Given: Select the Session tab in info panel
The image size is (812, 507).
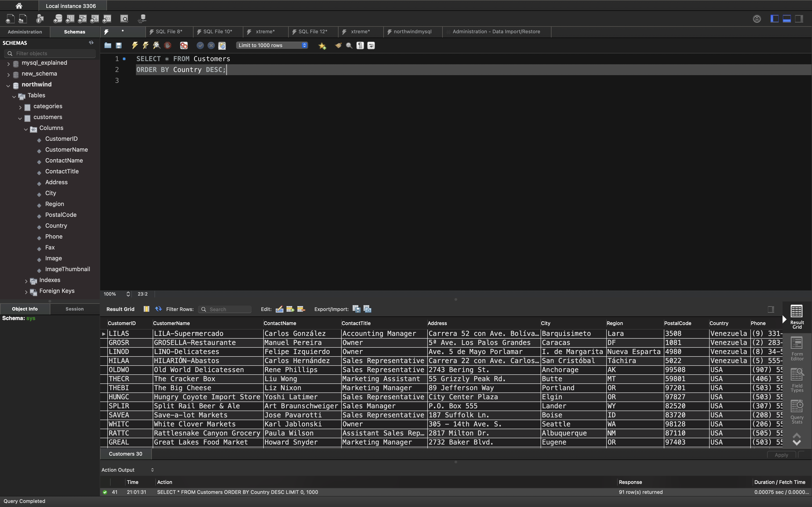Looking at the screenshot, I should coord(75,309).
